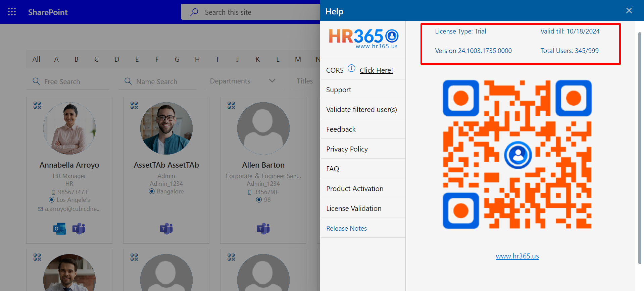Screen dimensions: 644x291
Task: Click the QR code icon on Allen Barton's card
Action: point(231,106)
